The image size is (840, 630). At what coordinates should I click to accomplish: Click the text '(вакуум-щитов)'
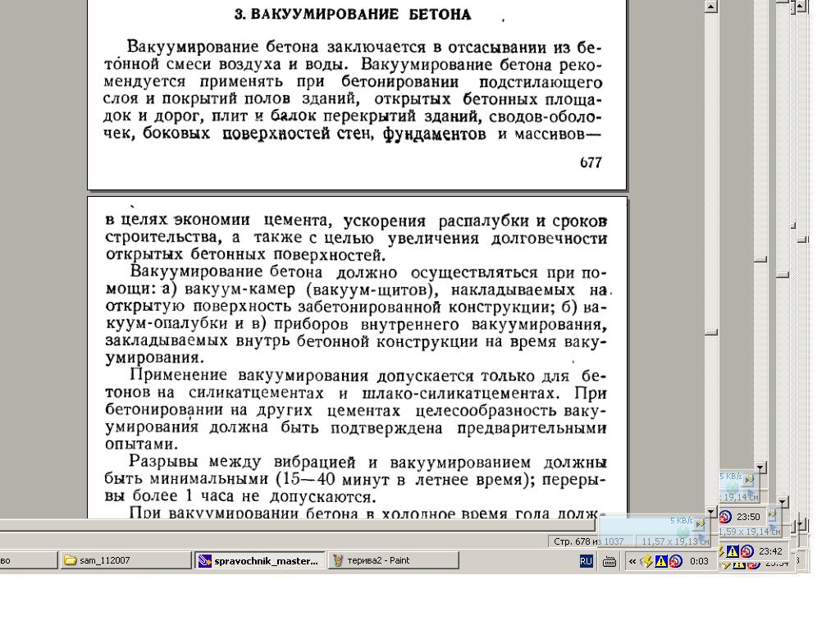(372, 290)
